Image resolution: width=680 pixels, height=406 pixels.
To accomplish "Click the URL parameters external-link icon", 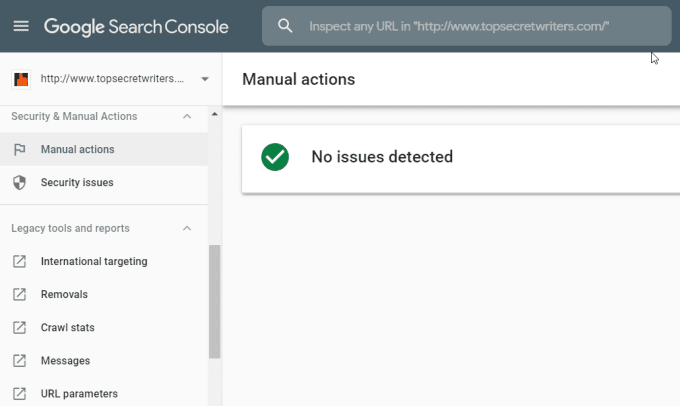I will [19, 394].
